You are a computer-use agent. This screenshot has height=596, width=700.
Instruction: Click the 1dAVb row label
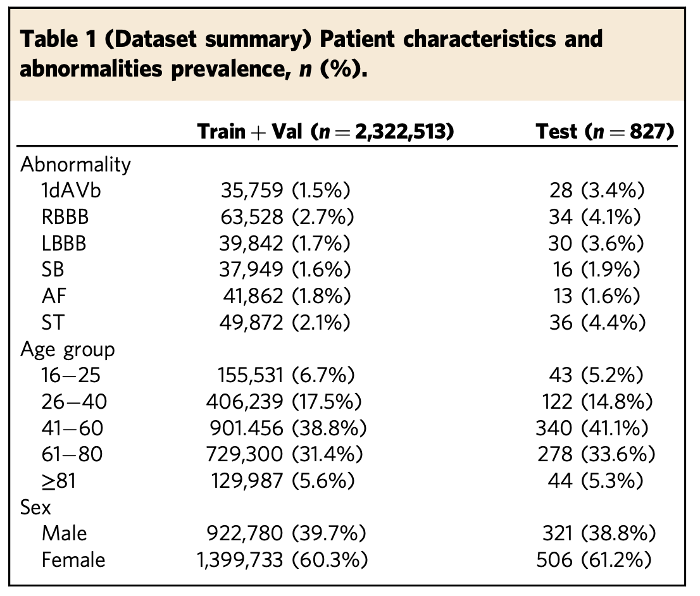click(x=71, y=191)
